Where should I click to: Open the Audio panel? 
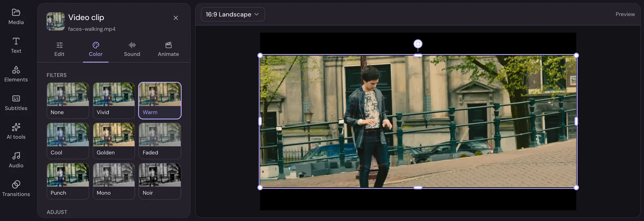coord(16,160)
